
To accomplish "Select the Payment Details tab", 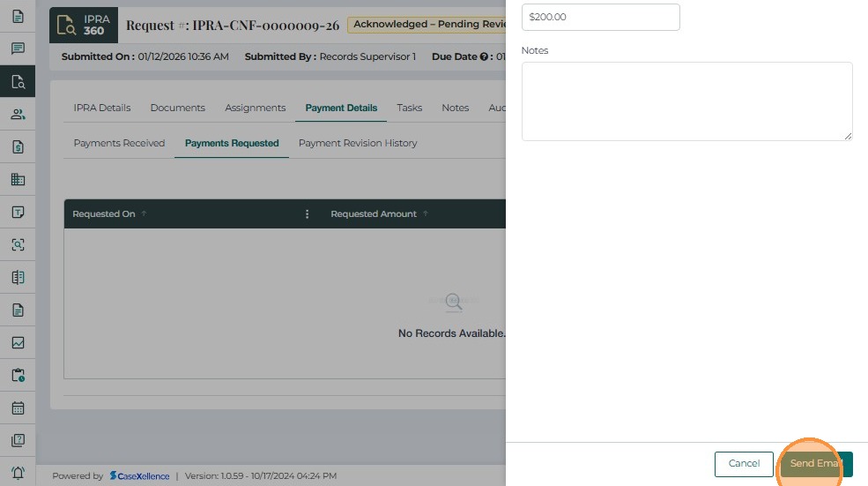I will tap(341, 108).
